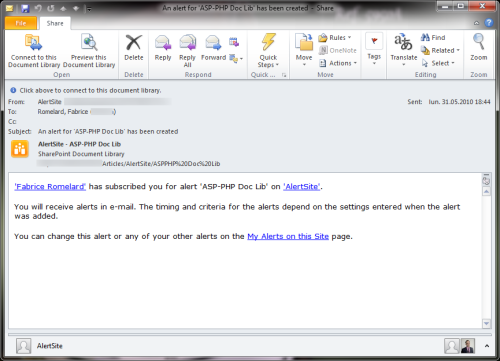The height and width of the screenshot is (361, 500).
Task: Click the subject line text of the alert
Action: [108, 131]
